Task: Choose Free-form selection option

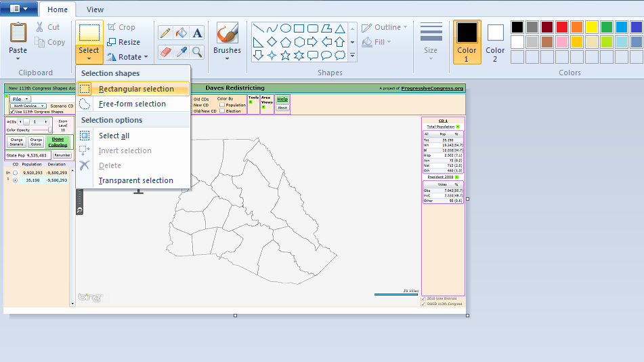Action: tap(132, 104)
